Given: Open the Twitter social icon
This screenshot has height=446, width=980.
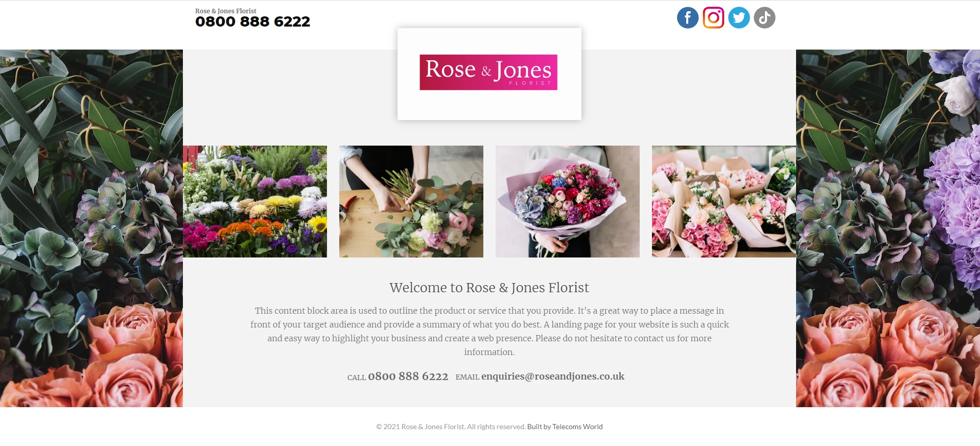Looking at the screenshot, I should [x=739, y=18].
